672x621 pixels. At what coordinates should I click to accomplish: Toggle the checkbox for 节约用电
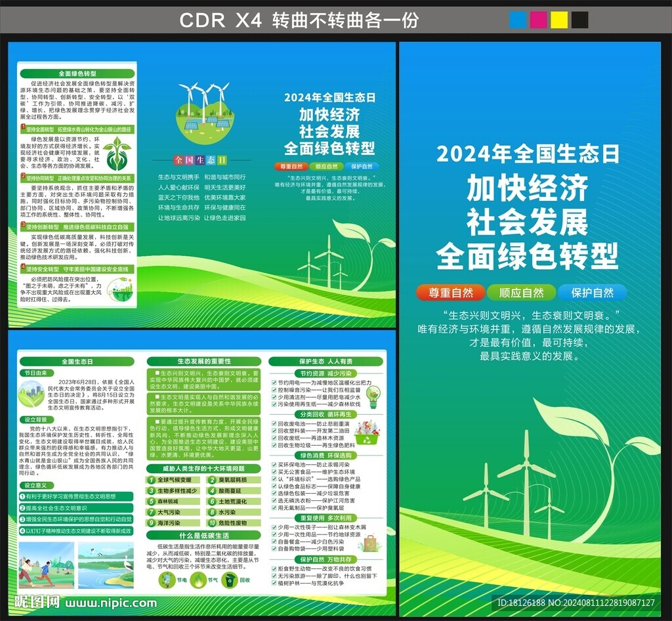pos(274,383)
